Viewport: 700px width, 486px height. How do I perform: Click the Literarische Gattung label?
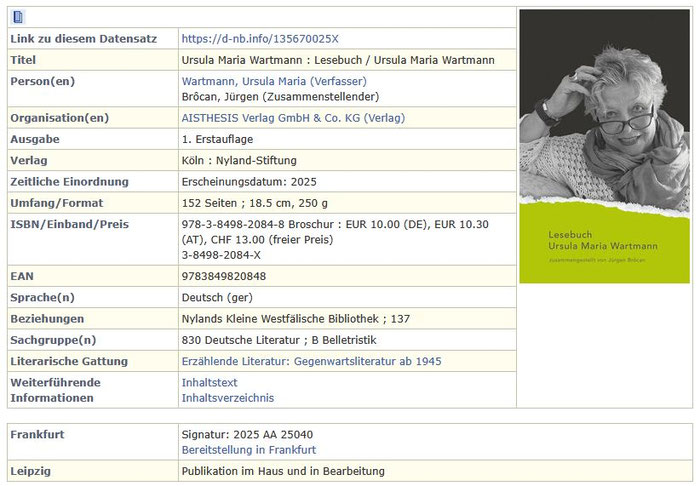pos(69,361)
